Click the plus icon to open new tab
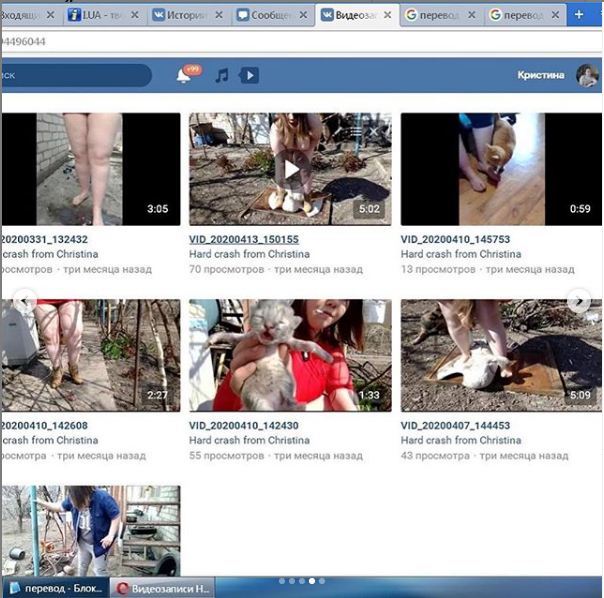This screenshot has width=604, height=598. click(x=580, y=15)
